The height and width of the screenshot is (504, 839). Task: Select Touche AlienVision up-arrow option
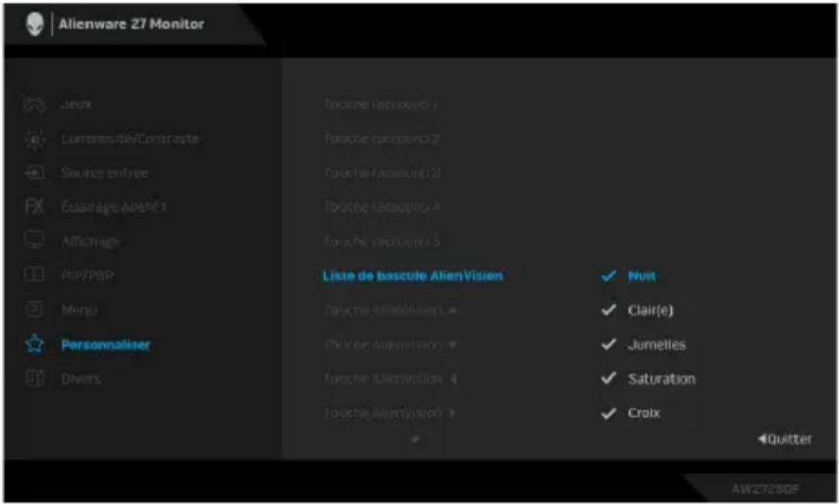pyautogui.click(x=391, y=310)
